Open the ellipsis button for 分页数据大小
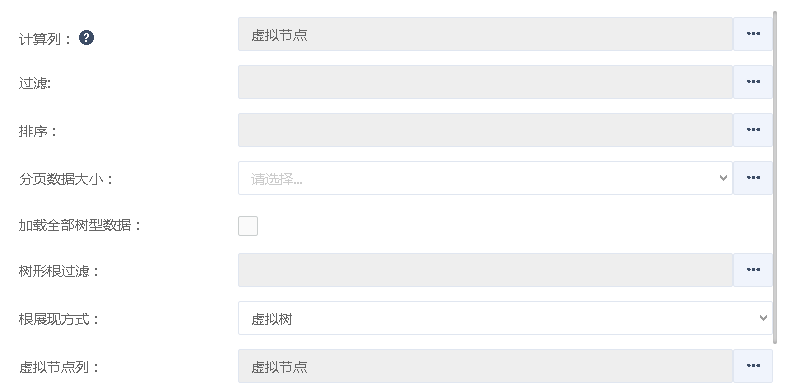Image resolution: width=786 pixels, height=388 pixels. click(753, 178)
